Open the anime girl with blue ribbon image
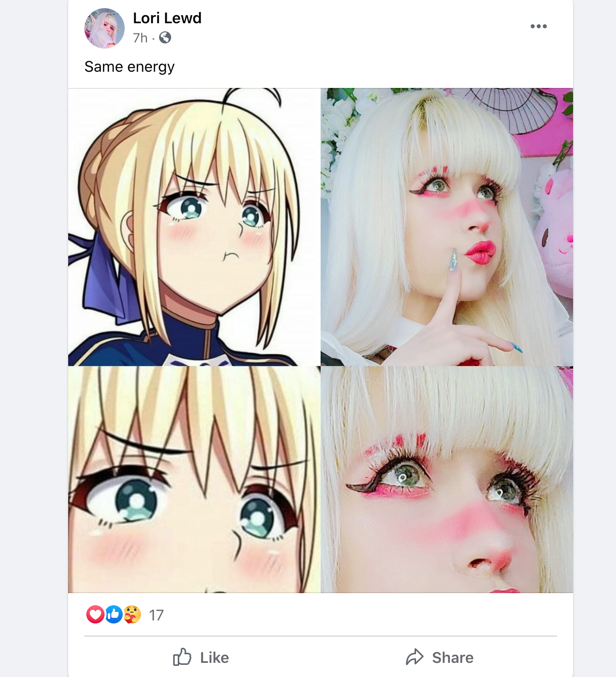 [x=194, y=227]
